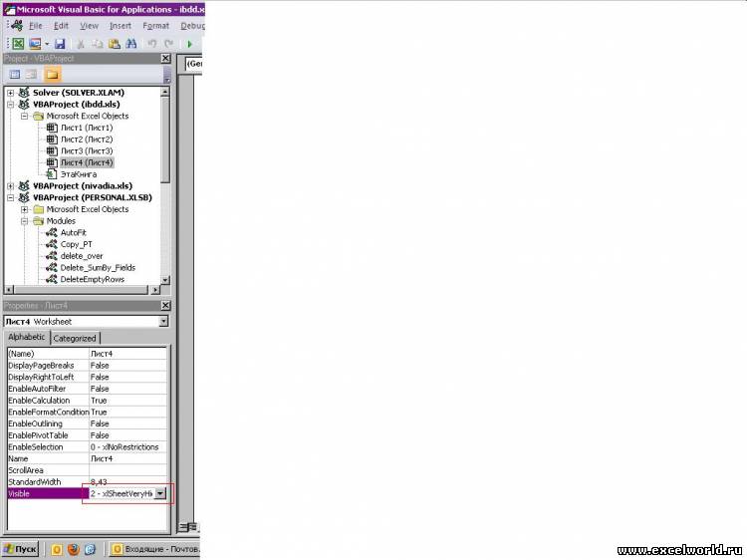Viewport: 747px width, 560px height.
Task: Open the Debug menu
Action: coord(192,26)
